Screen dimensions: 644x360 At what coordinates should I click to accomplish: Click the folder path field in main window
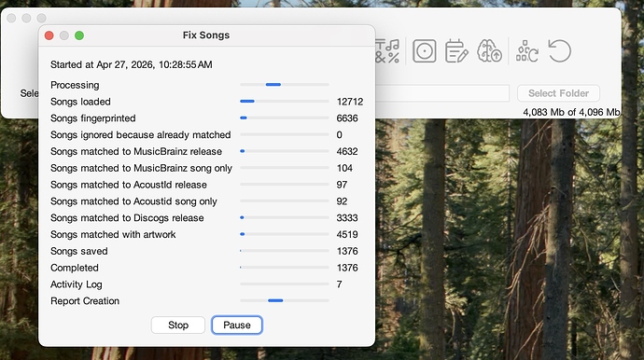442,93
